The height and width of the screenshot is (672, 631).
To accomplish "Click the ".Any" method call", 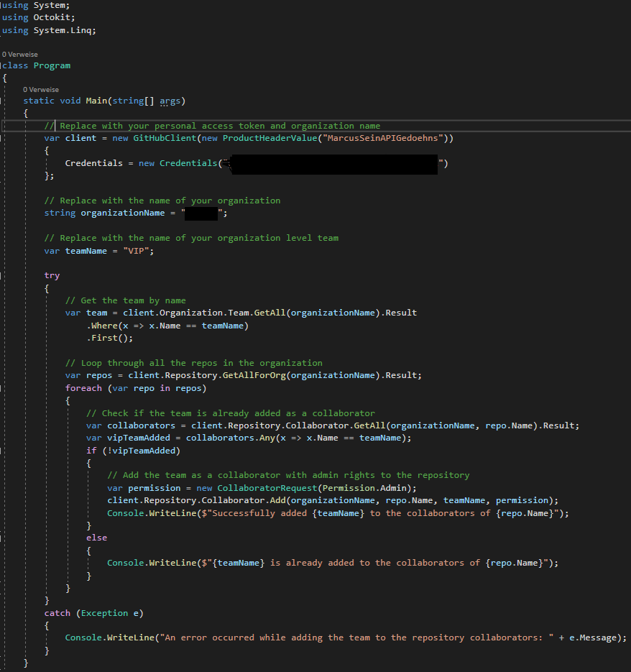I will point(265,438).
